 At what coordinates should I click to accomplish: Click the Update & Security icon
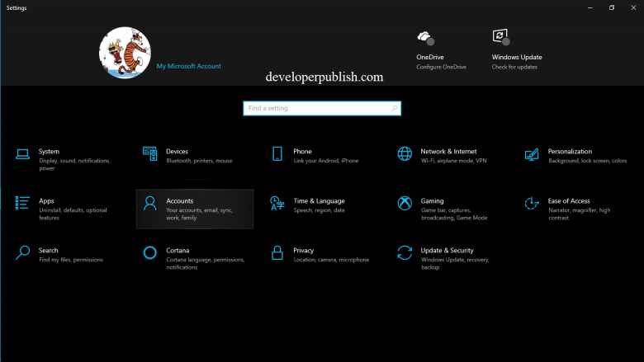point(405,252)
